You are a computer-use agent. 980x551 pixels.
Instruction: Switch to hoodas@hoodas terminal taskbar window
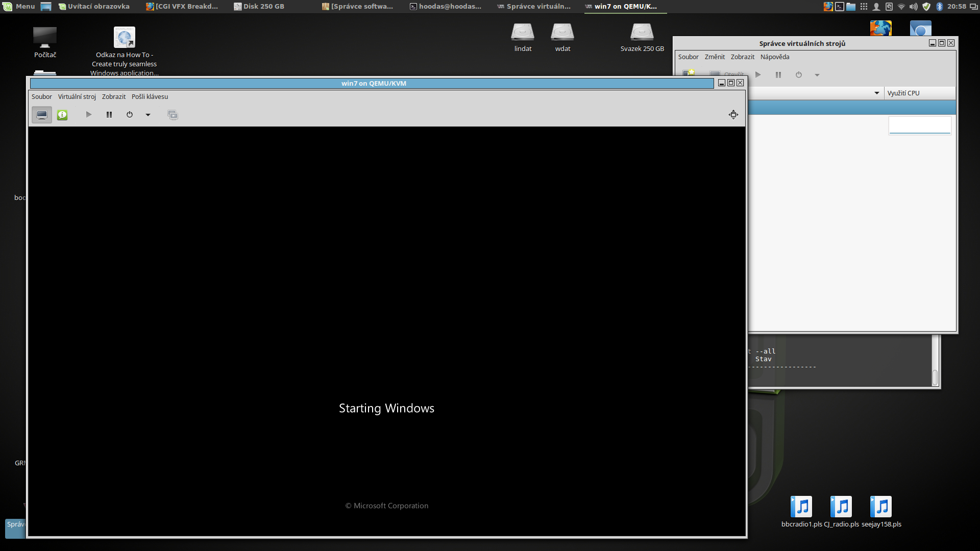pos(445,7)
